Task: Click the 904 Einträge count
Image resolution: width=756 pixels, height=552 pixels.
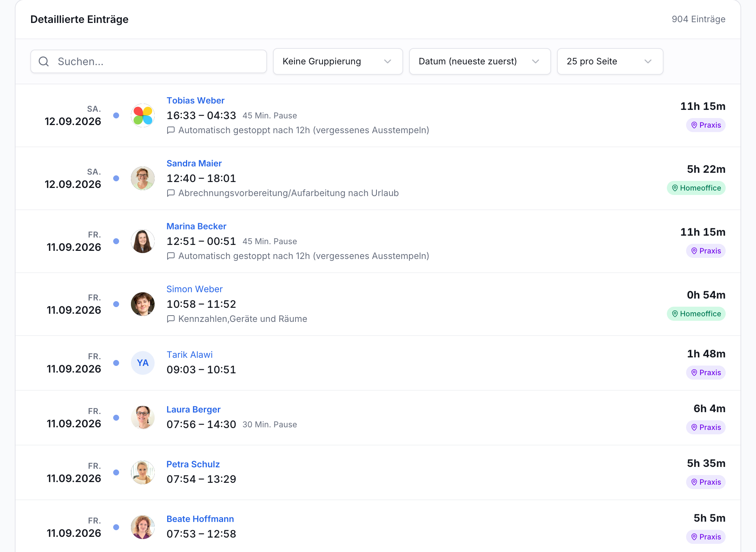Action: (698, 19)
